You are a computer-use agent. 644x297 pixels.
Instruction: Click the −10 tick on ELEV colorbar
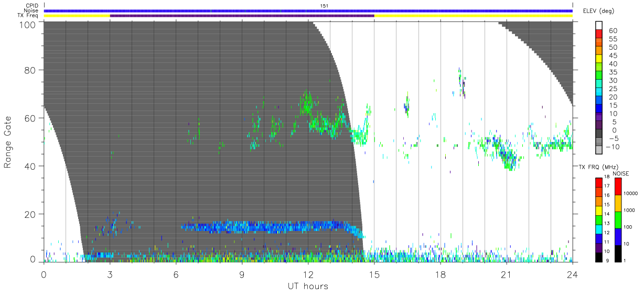pyautogui.click(x=613, y=147)
